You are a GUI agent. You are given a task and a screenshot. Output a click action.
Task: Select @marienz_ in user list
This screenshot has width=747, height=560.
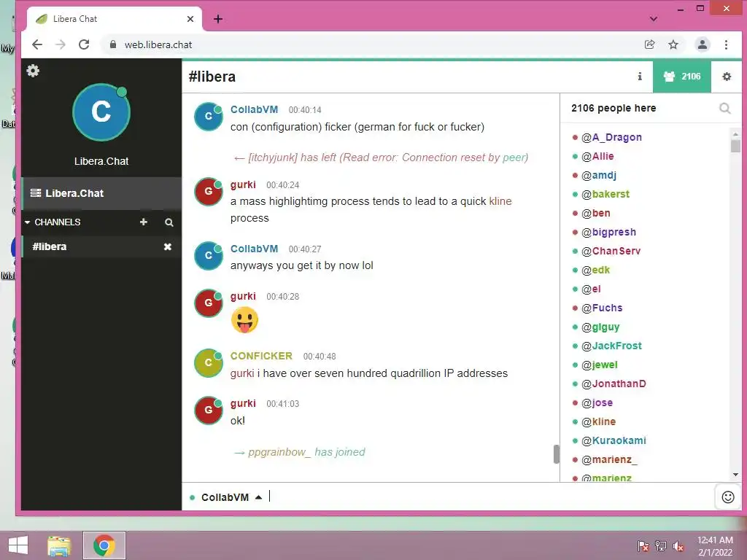pos(609,459)
